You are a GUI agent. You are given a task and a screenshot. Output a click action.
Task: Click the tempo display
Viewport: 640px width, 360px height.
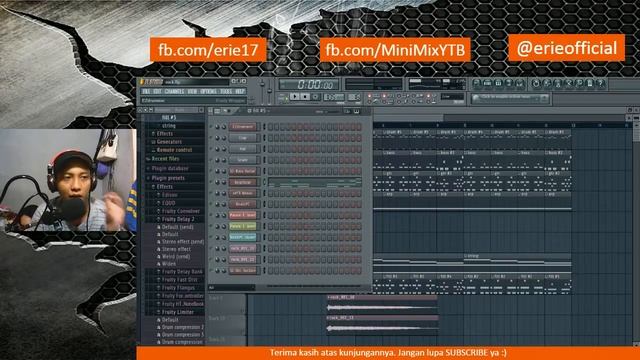334,97
